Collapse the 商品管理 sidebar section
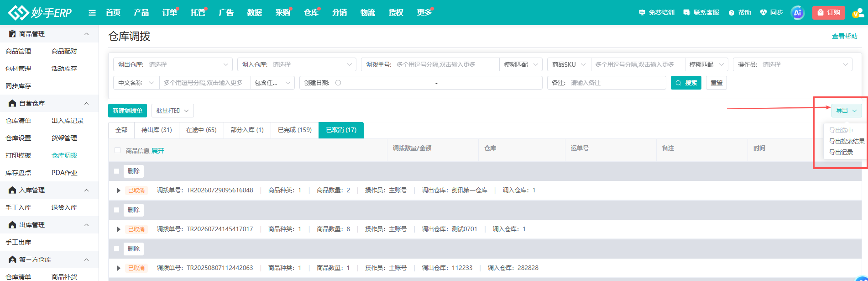Screen dimensions: 868x281 [x=86, y=34]
